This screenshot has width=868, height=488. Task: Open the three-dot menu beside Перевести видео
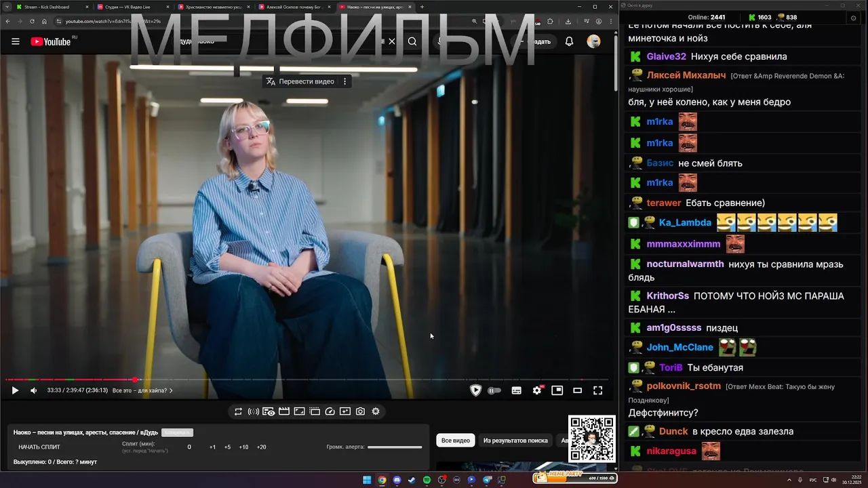click(344, 81)
